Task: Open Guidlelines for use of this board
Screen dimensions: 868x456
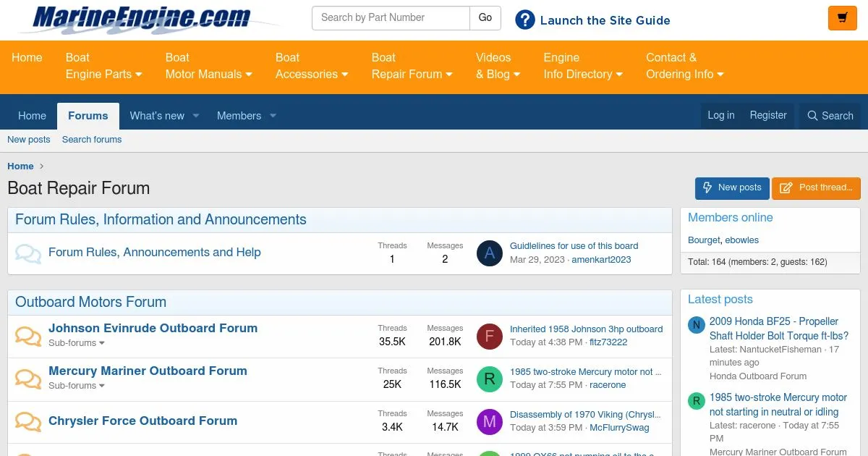Action: [574, 246]
